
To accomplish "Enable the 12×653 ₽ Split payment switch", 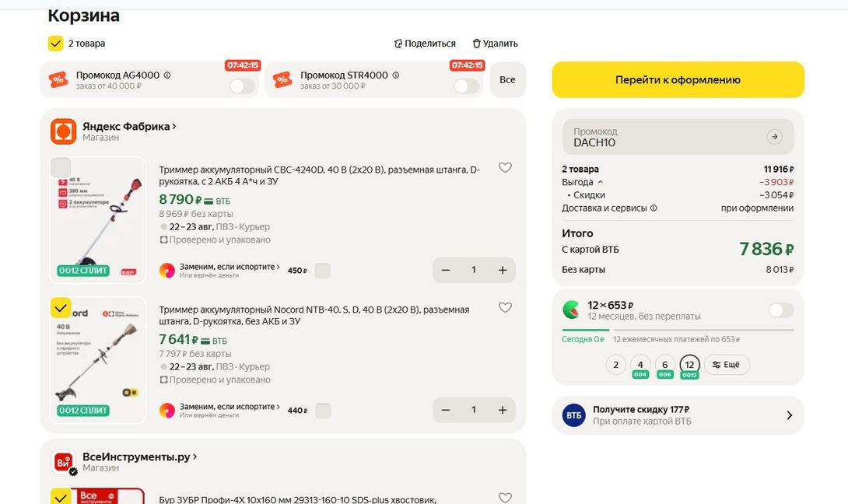I will pyautogui.click(x=781, y=310).
